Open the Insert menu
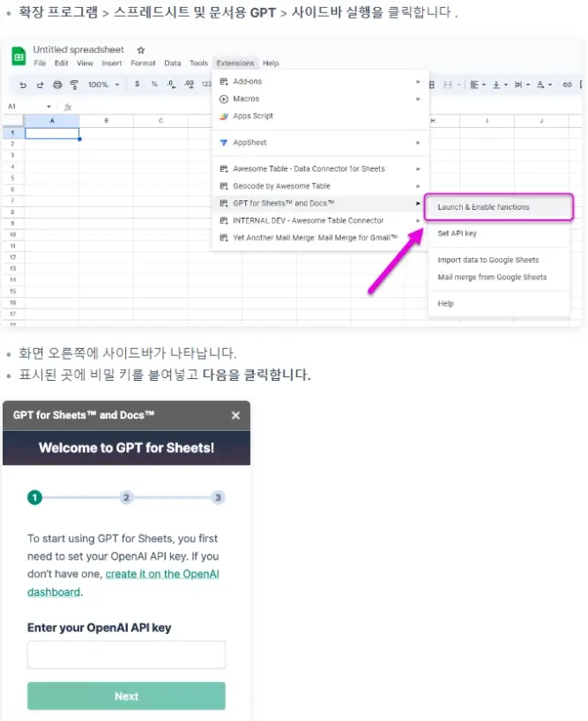Viewport: 588px width, 721px height. tap(112, 63)
